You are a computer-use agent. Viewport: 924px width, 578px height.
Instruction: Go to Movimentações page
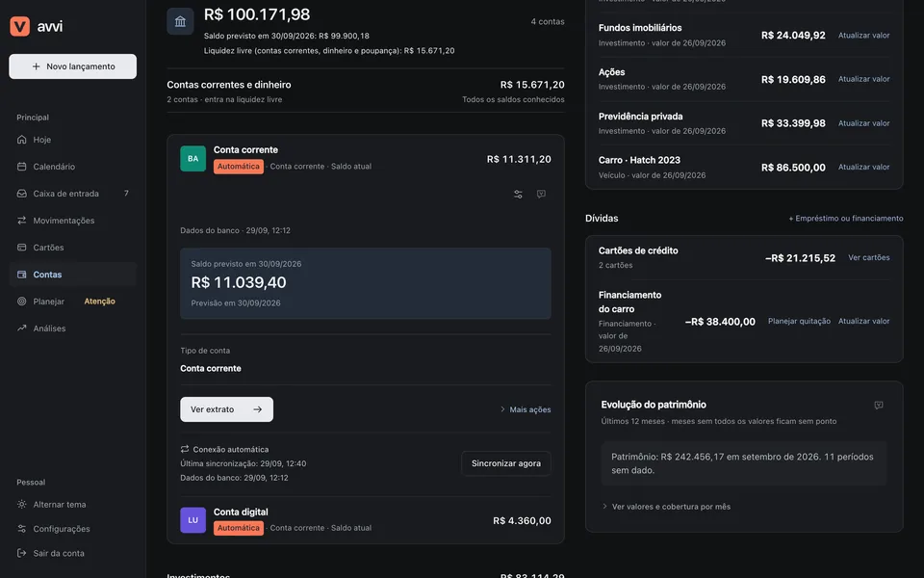(72, 221)
